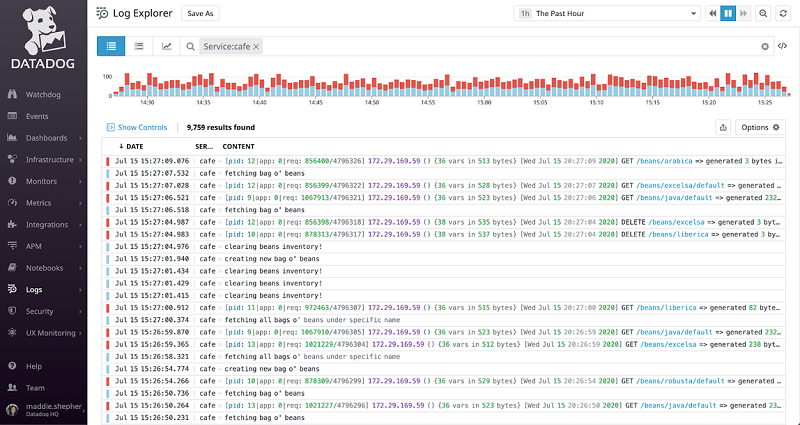Click the Datadog logo

[43, 37]
